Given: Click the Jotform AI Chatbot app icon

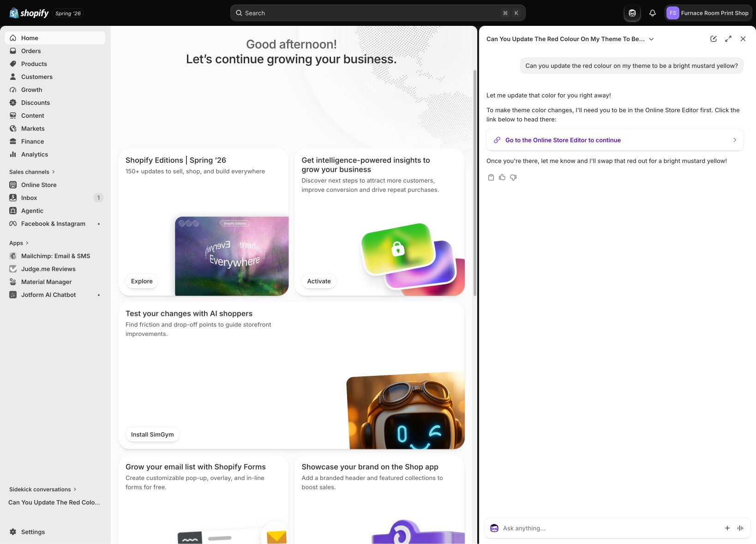Looking at the screenshot, I should coord(13,295).
